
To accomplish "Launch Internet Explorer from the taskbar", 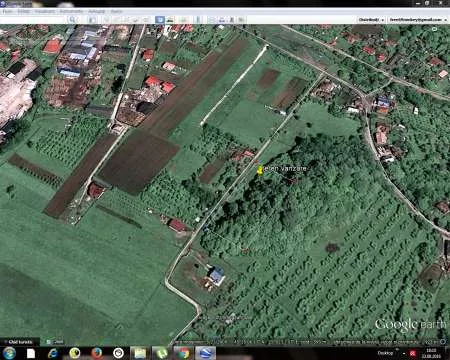I will click(53, 353).
